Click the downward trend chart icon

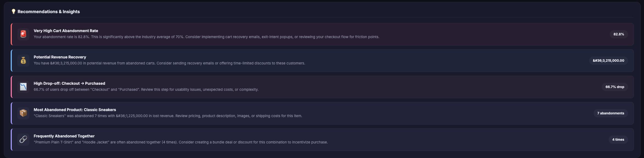point(23,87)
